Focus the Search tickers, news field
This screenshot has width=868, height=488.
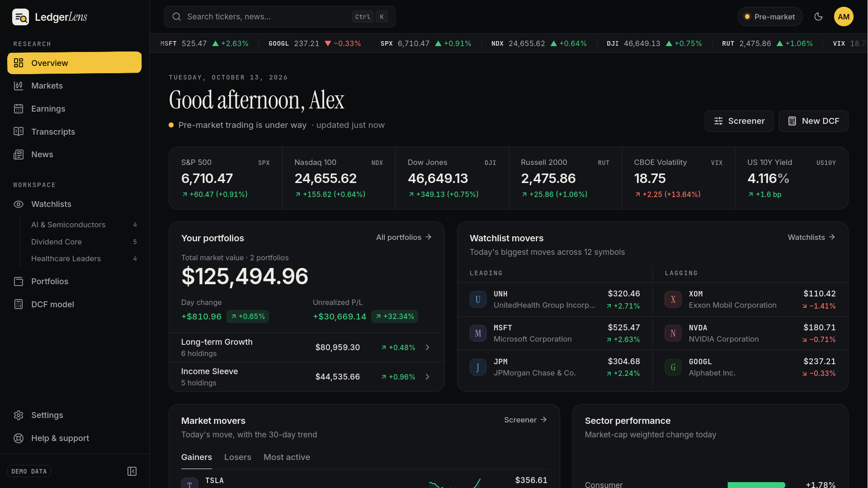pyautogui.click(x=280, y=17)
